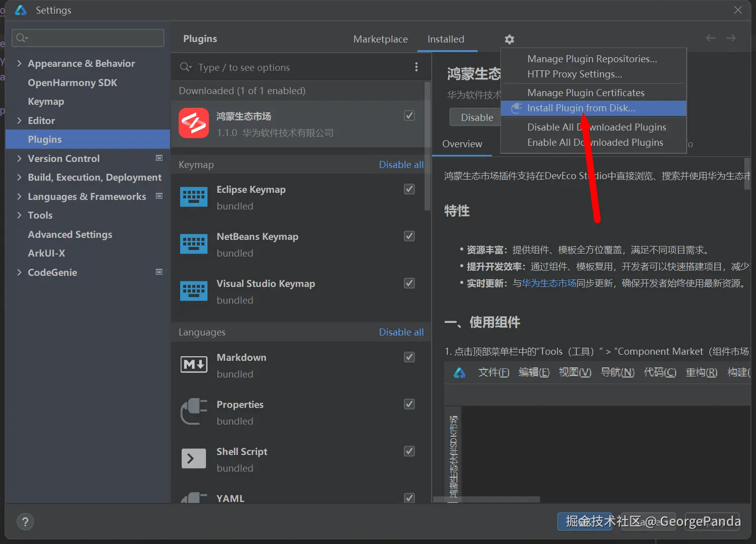756x544 pixels.
Task: Expand the Version Control node
Action: click(19, 158)
